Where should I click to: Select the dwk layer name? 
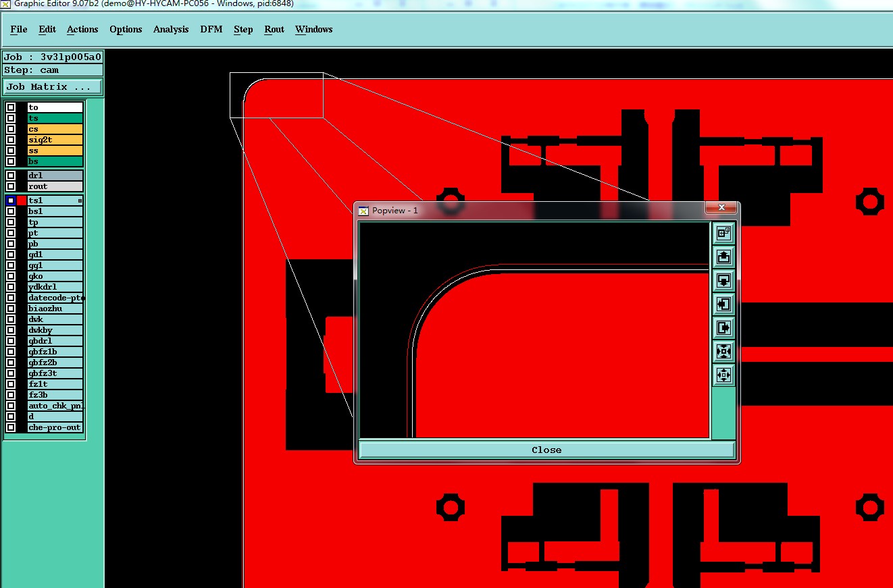tap(55, 319)
